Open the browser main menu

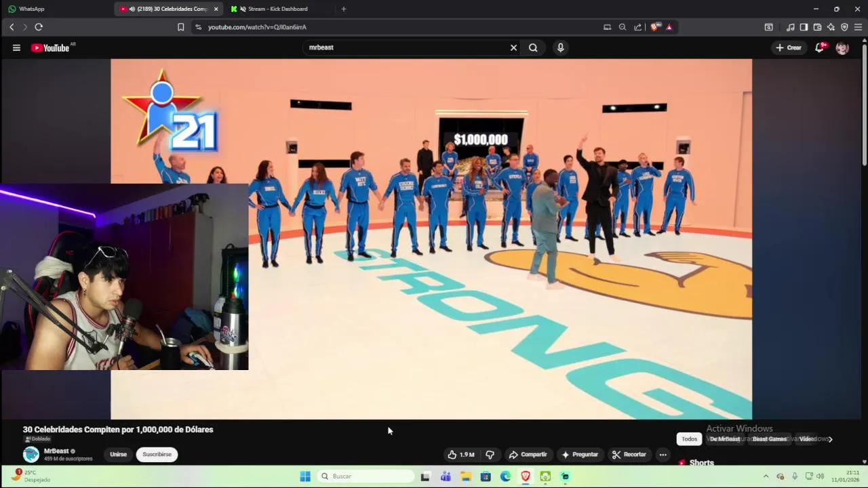point(858,27)
